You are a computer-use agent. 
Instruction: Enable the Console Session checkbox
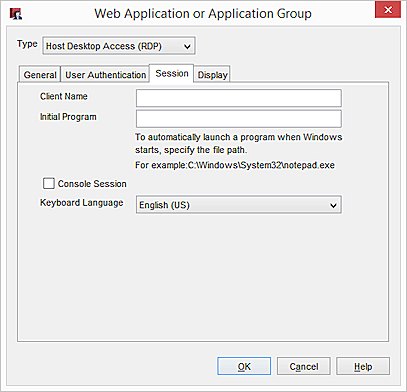coord(49,183)
